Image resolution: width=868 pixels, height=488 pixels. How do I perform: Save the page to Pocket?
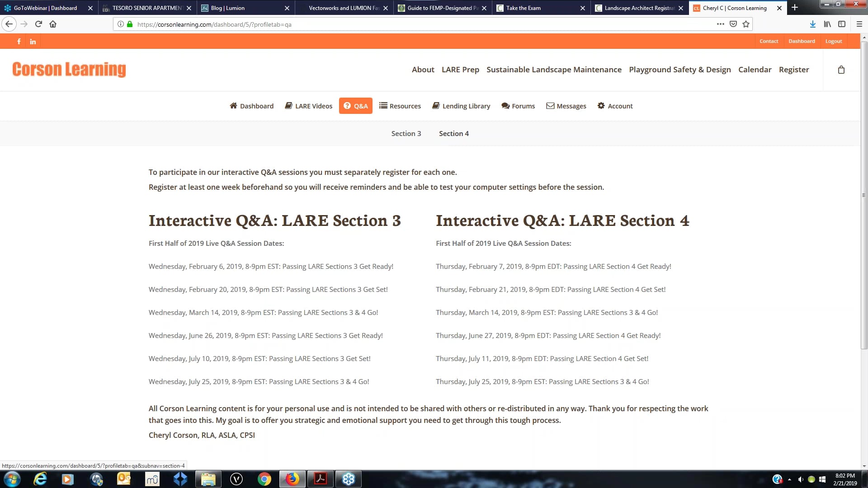click(x=733, y=24)
